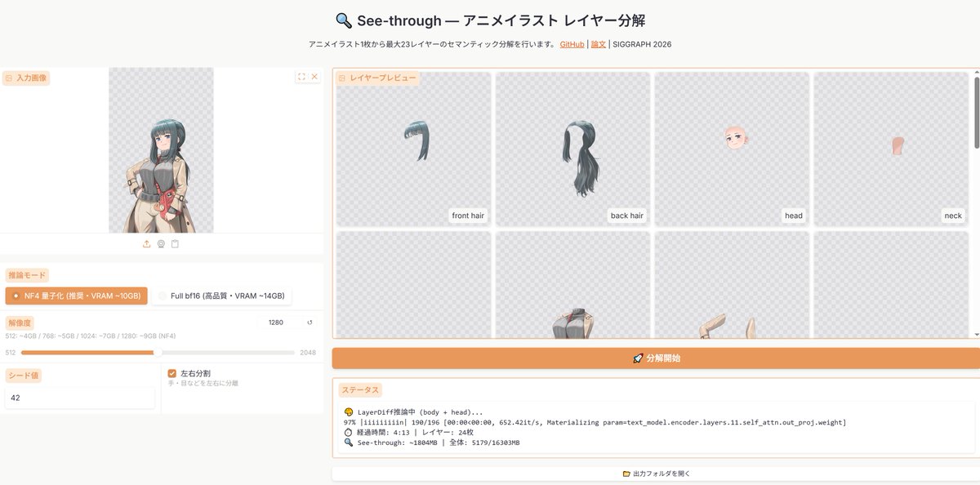Start decomposition with 分解開始 button

656,358
